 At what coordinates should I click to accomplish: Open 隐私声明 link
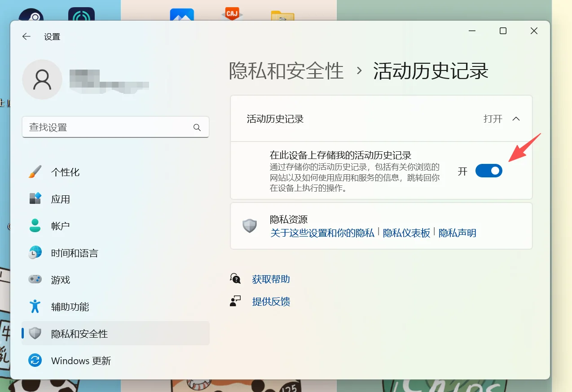(x=458, y=233)
